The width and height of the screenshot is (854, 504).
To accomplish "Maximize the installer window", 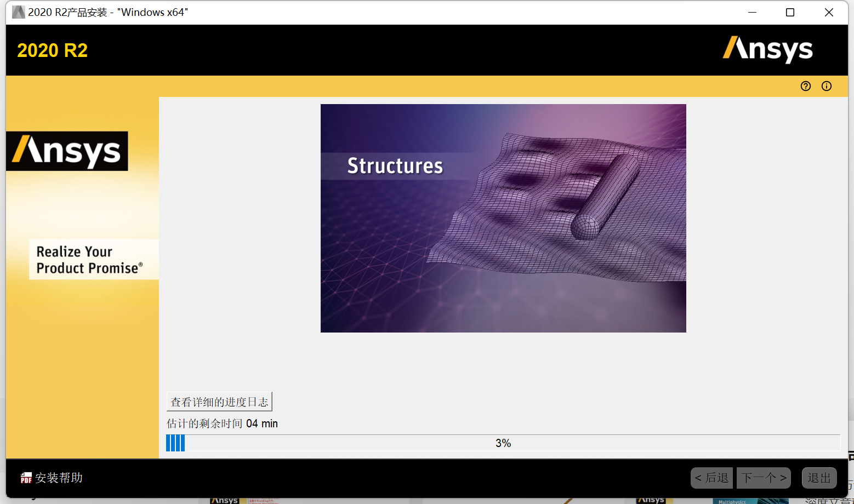I will click(790, 12).
